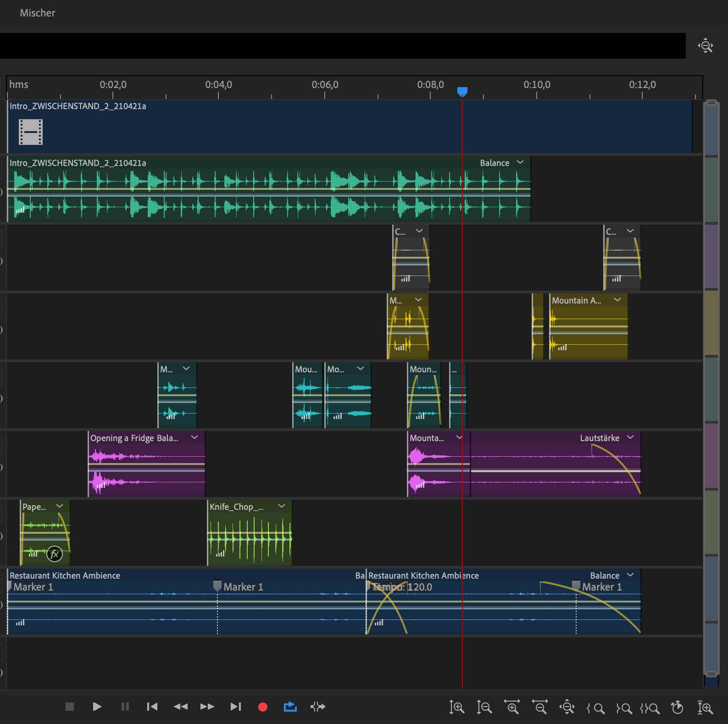Open the Lautstärke envelope dropdown
Image resolution: width=728 pixels, height=724 pixels.
630,437
